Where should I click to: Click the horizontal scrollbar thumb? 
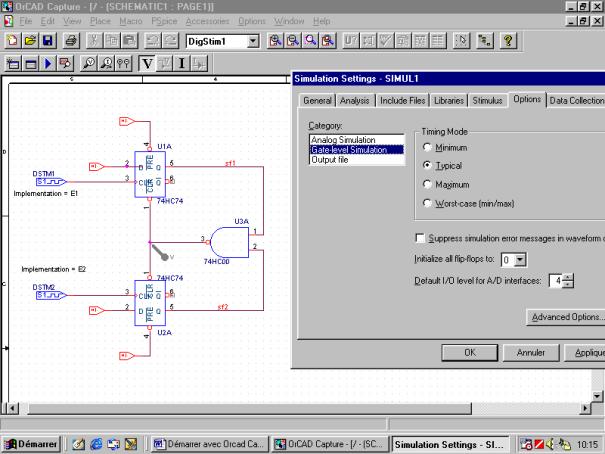coord(249,408)
